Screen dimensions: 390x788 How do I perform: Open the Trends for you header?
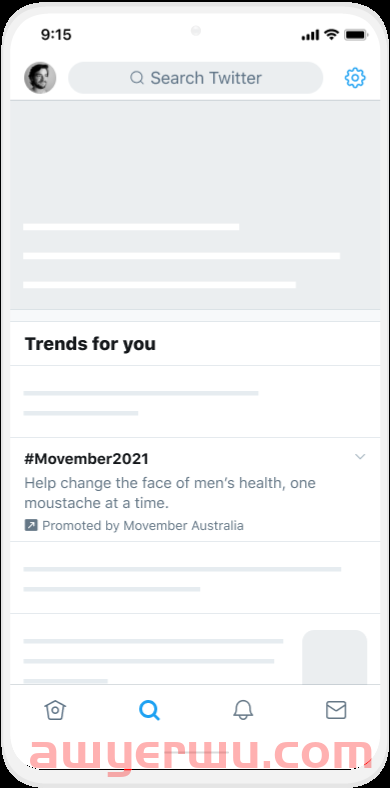(x=90, y=344)
